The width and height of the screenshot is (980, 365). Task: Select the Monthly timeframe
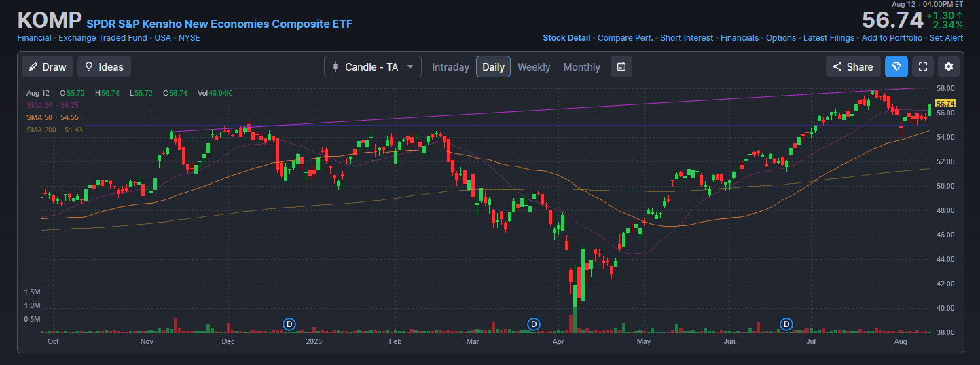click(582, 66)
